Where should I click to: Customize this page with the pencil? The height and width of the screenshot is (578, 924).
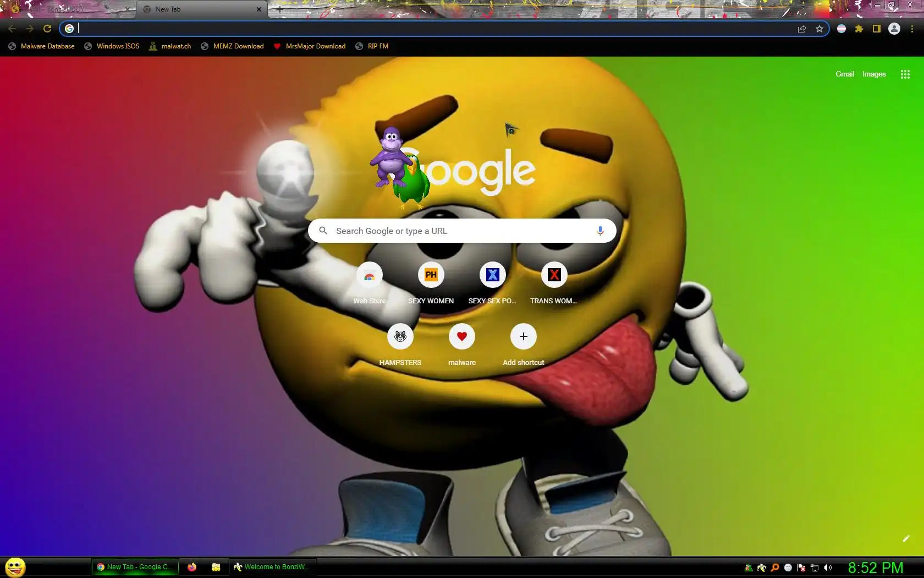point(906,538)
